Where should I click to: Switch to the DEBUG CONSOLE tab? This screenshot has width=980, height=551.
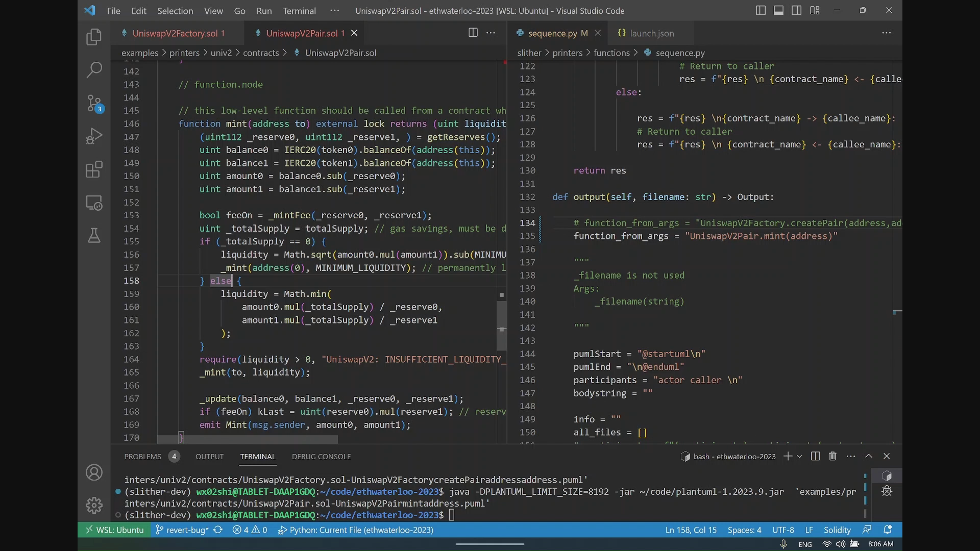tap(321, 457)
